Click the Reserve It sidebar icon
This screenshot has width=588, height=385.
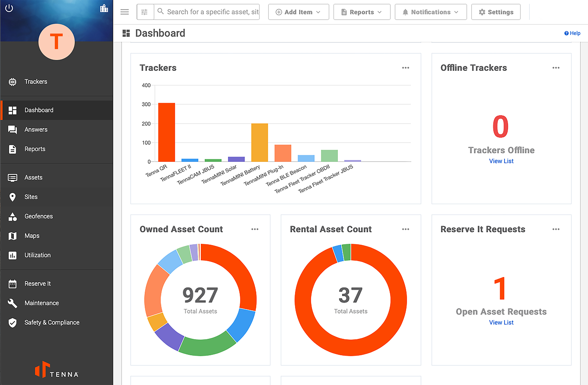[12, 283]
